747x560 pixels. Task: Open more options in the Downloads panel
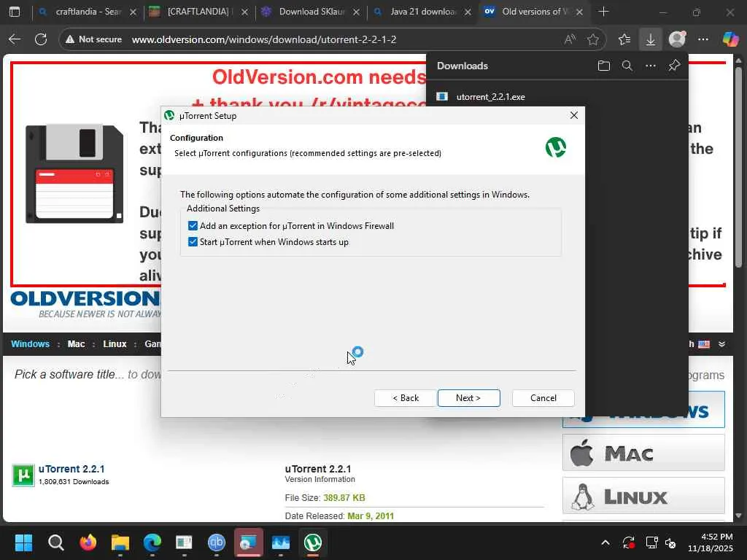coord(651,66)
